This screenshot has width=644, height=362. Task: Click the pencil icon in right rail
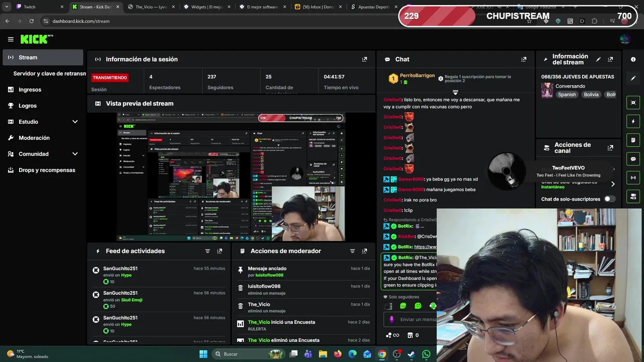pos(633,78)
